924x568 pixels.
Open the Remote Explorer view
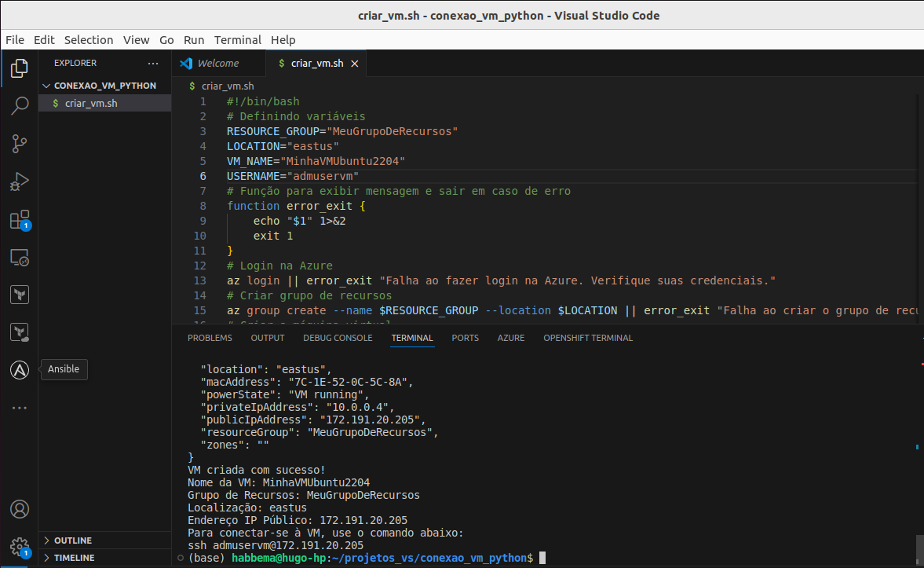tap(20, 256)
